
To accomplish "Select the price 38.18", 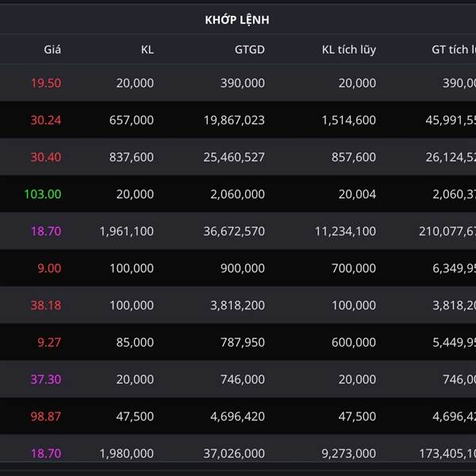I will [46, 305].
